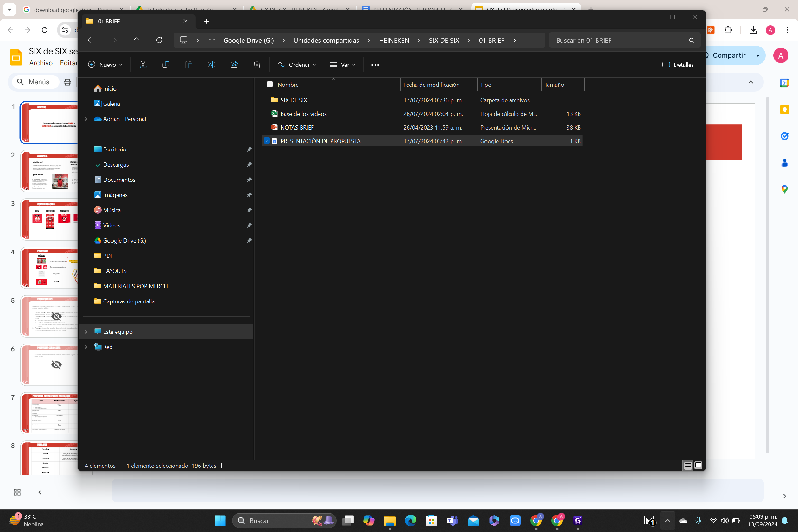Toggle the Detalles pane button
This screenshot has height=532, width=798.
click(x=678, y=65)
